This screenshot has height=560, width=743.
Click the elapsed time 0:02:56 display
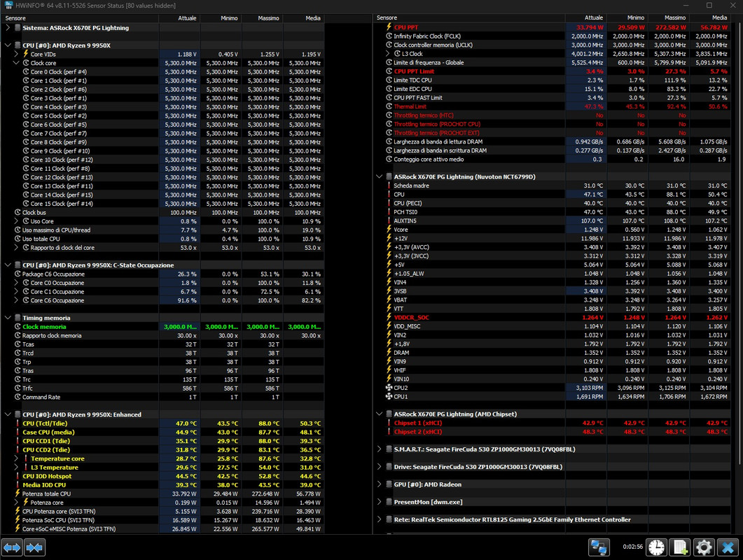pos(632,547)
